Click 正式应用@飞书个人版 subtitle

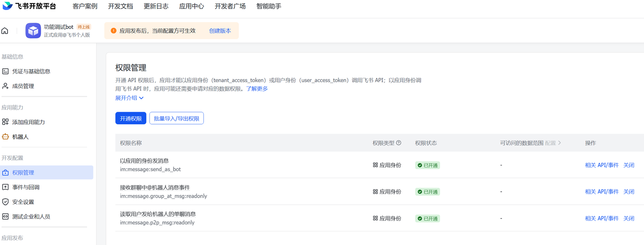(x=67, y=35)
